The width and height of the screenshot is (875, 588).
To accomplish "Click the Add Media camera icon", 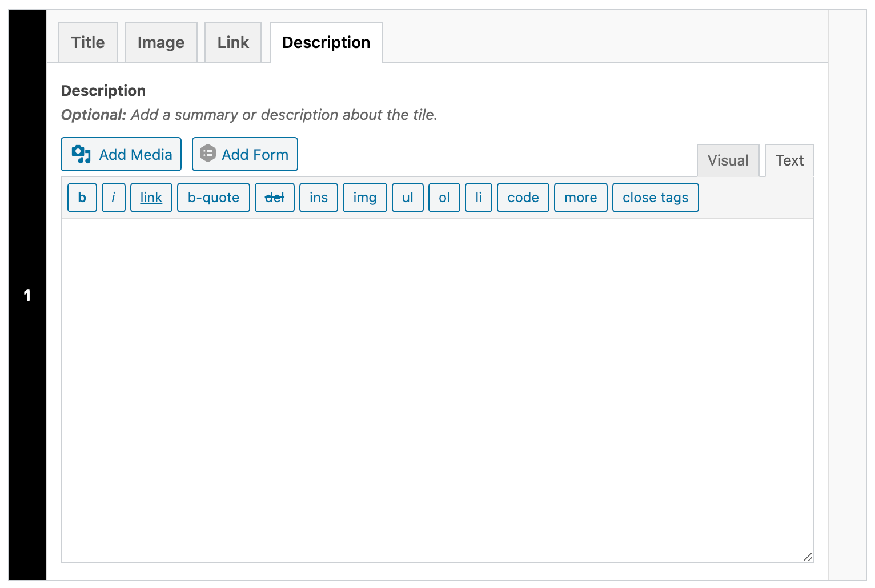I will tap(81, 154).
